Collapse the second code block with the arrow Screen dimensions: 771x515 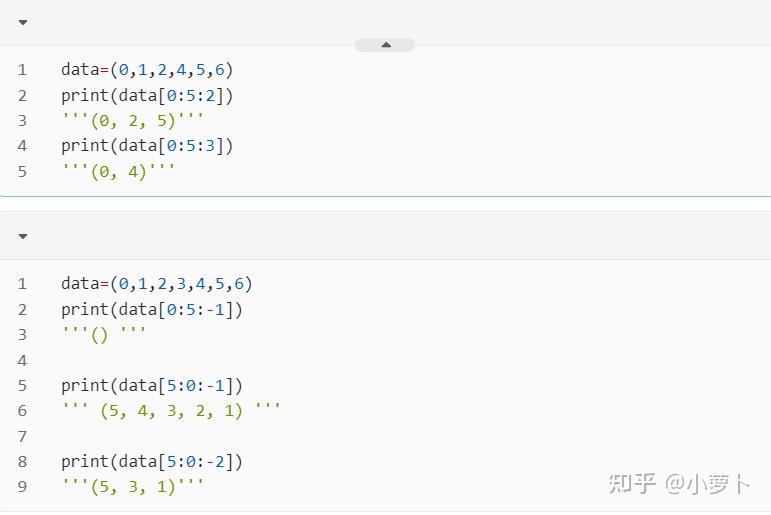pyautogui.click(x=23, y=237)
